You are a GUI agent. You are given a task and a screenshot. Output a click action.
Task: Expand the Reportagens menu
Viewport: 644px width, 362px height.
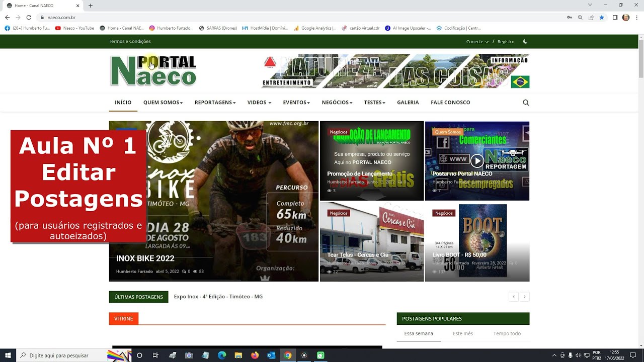tap(215, 103)
